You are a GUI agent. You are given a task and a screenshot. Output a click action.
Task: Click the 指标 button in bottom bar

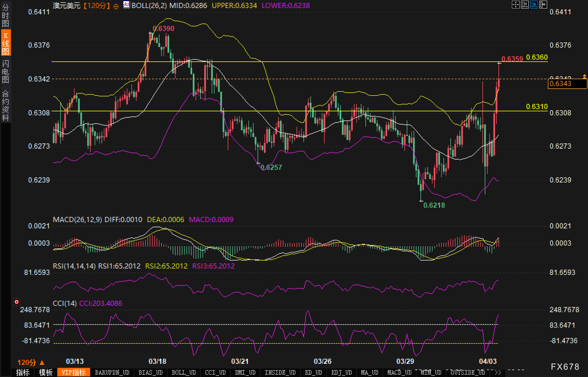coord(23,372)
